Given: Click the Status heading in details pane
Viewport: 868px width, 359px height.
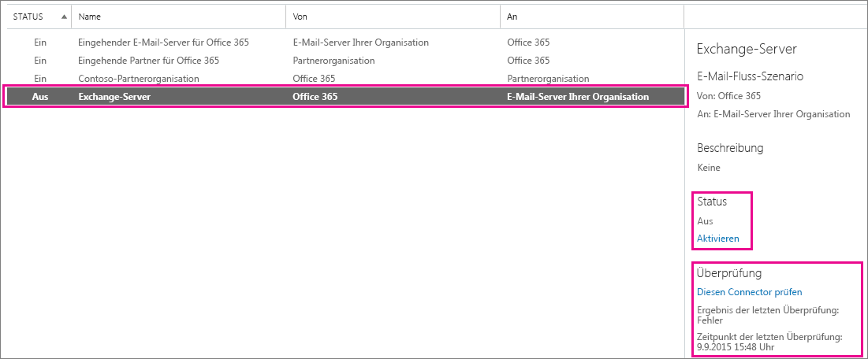Looking at the screenshot, I should click(712, 202).
